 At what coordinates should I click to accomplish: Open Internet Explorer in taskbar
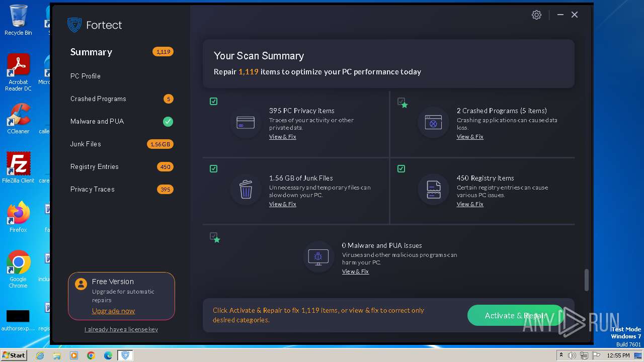[40, 355]
